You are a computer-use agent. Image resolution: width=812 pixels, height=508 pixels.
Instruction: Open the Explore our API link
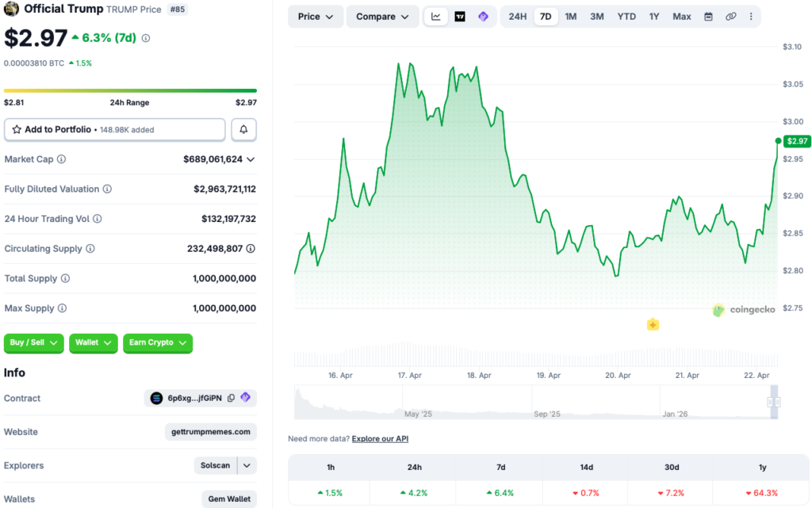point(380,438)
